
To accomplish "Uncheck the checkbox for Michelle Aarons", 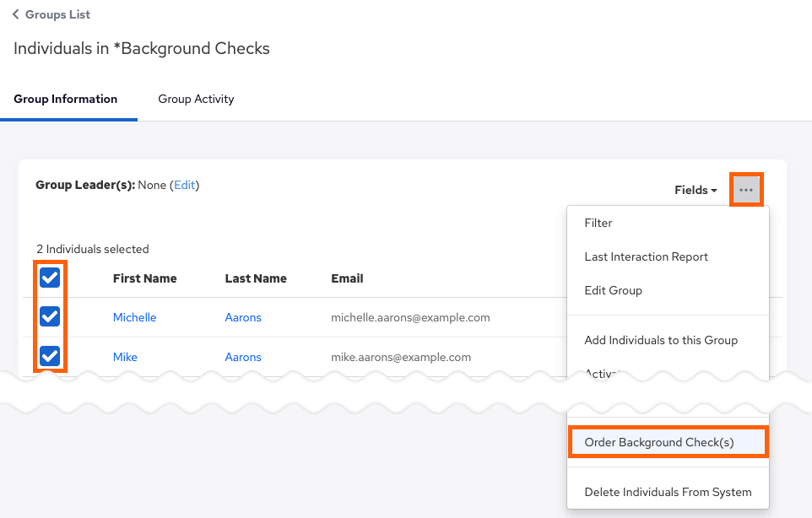I will 50,316.
